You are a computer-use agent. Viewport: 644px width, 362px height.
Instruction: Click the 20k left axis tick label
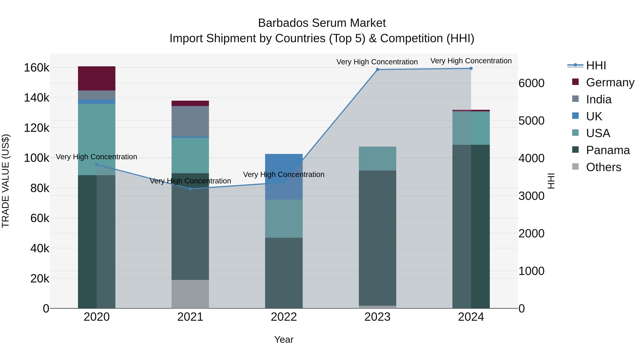(x=40, y=279)
